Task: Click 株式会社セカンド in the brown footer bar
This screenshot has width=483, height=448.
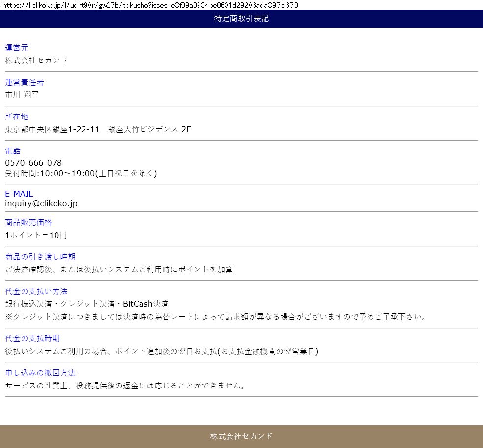Action: point(241,436)
